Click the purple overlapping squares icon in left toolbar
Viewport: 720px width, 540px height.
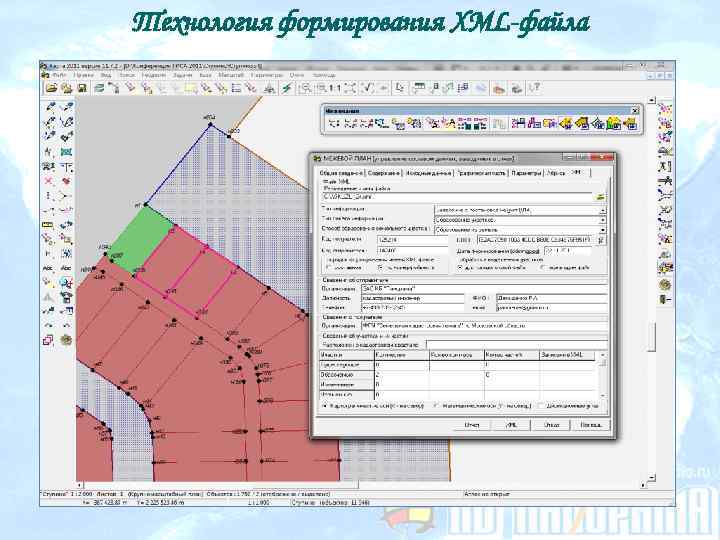tap(48, 340)
